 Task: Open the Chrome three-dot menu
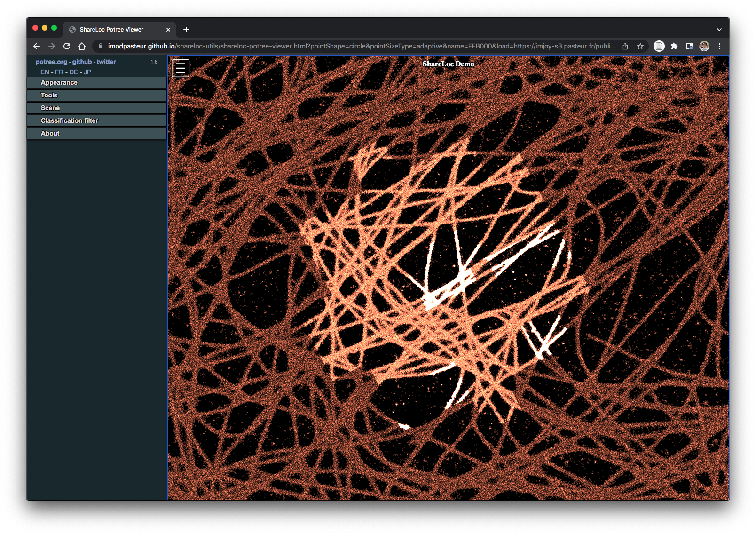[x=719, y=46]
